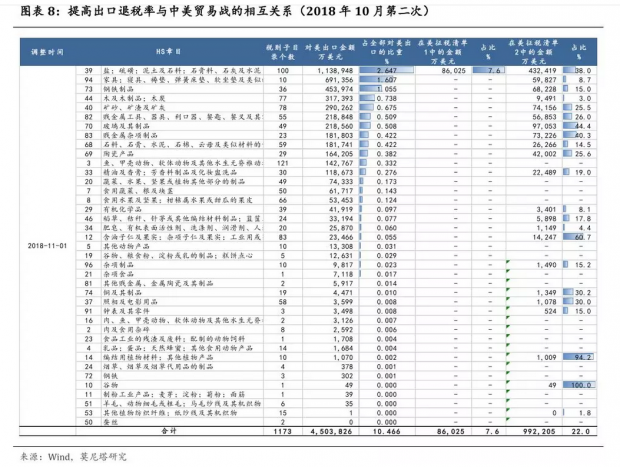Select the value "5,917" in chapter 81 row
This screenshot has height=467, width=620.
[x=343, y=284]
